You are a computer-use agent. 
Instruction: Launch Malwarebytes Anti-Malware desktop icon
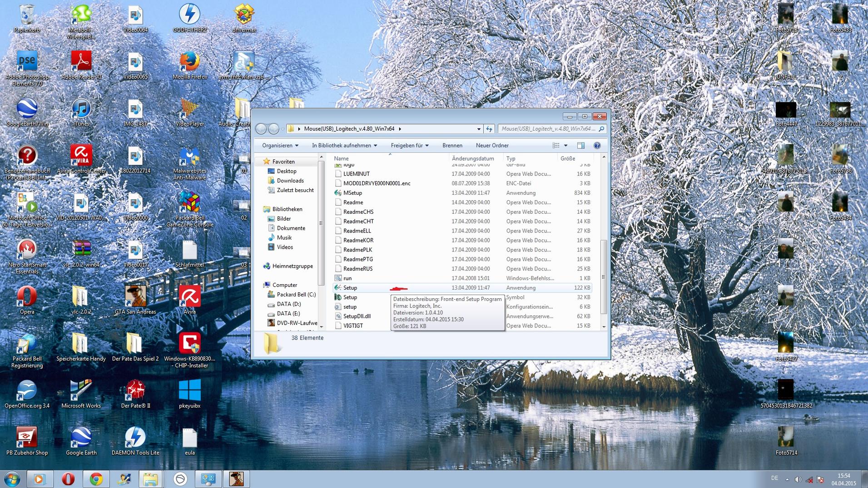[189, 163]
